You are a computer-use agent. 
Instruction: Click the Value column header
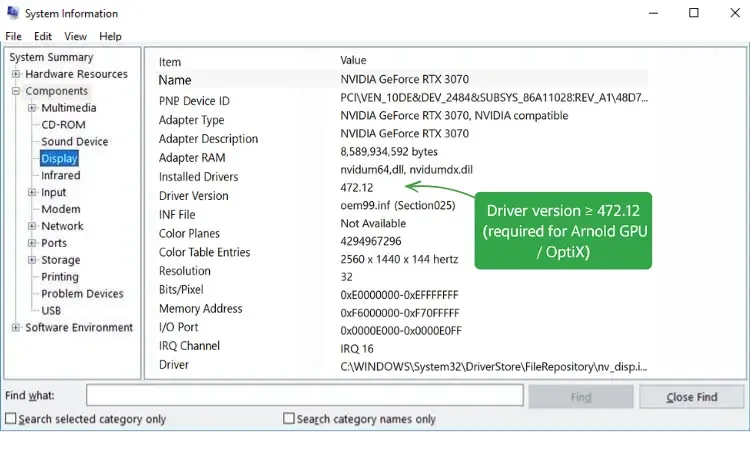(x=353, y=60)
